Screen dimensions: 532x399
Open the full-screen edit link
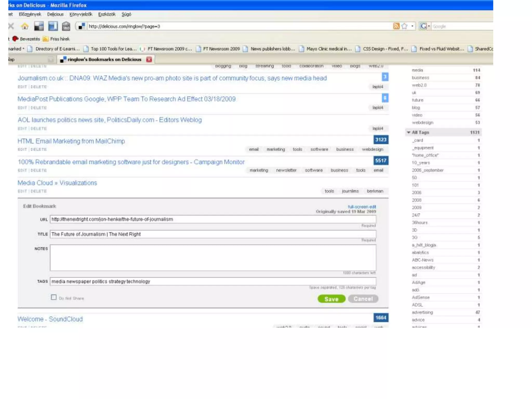362,207
